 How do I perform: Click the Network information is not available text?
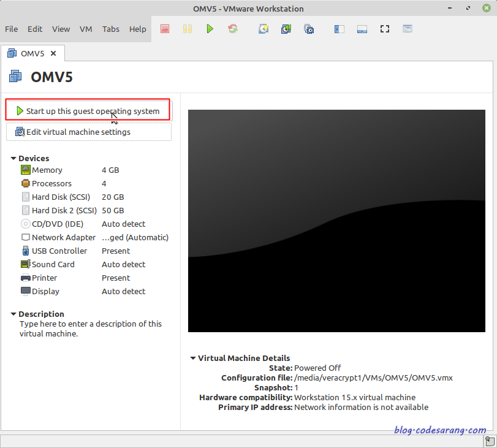(361, 407)
